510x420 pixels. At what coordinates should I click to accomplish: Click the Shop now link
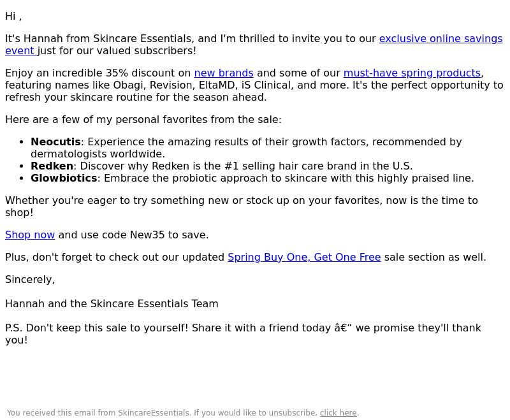30,235
